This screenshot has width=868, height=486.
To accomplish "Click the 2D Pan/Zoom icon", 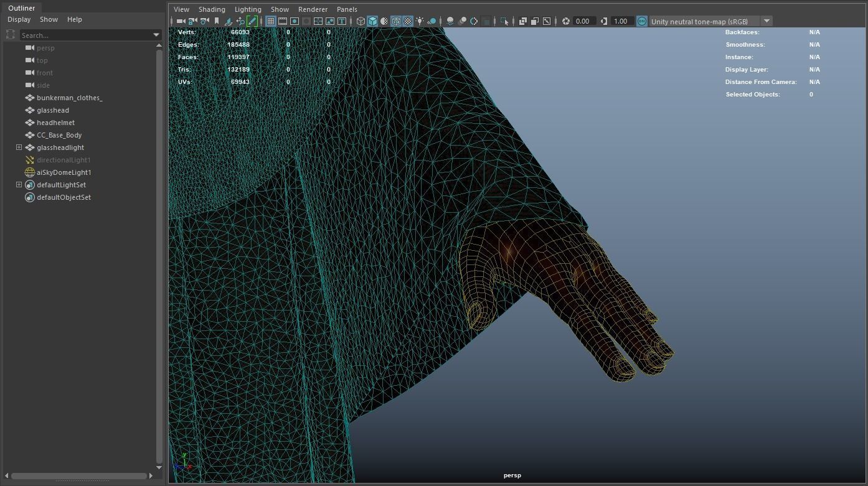I will click(x=240, y=21).
